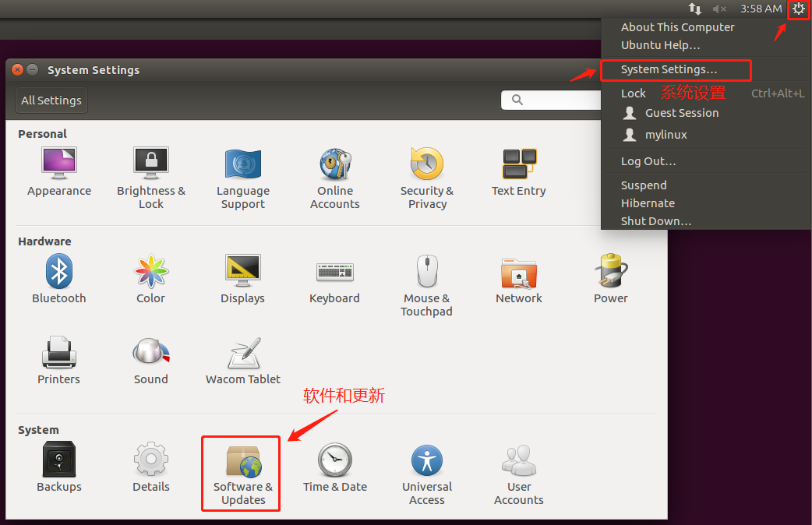Open User Accounts settings
Image resolution: width=812 pixels, height=525 pixels.
(519, 474)
